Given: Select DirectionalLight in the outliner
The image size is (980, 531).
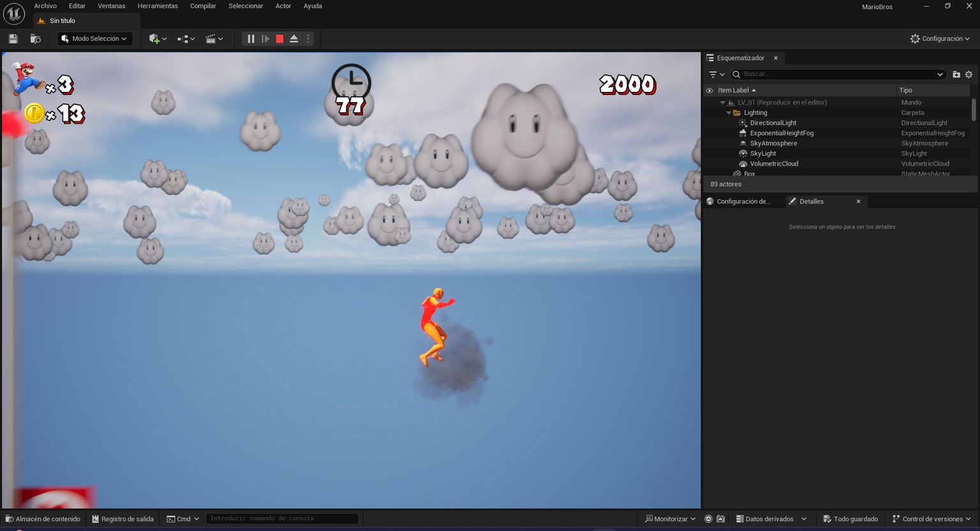Looking at the screenshot, I should coord(773,123).
